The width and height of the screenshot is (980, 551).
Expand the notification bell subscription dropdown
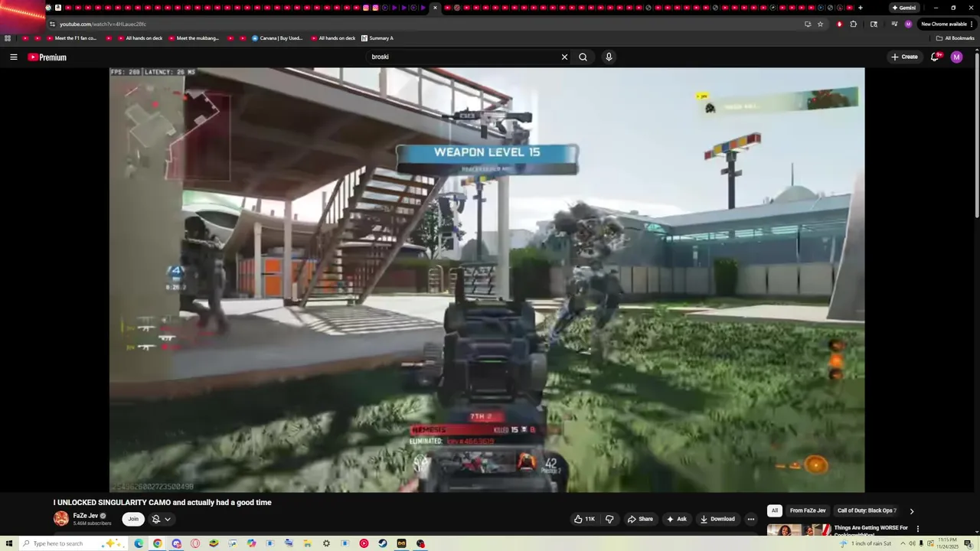click(x=161, y=519)
